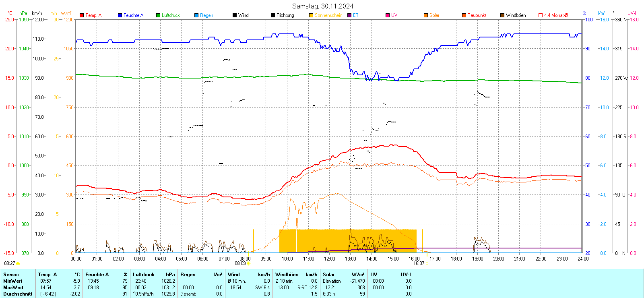644x298 pixels.
Task: Toggle the UV series legend box
Action: [388, 15]
